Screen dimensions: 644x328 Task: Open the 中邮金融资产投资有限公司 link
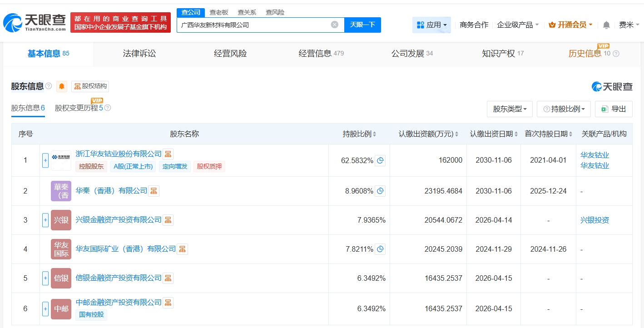click(x=119, y=303)
